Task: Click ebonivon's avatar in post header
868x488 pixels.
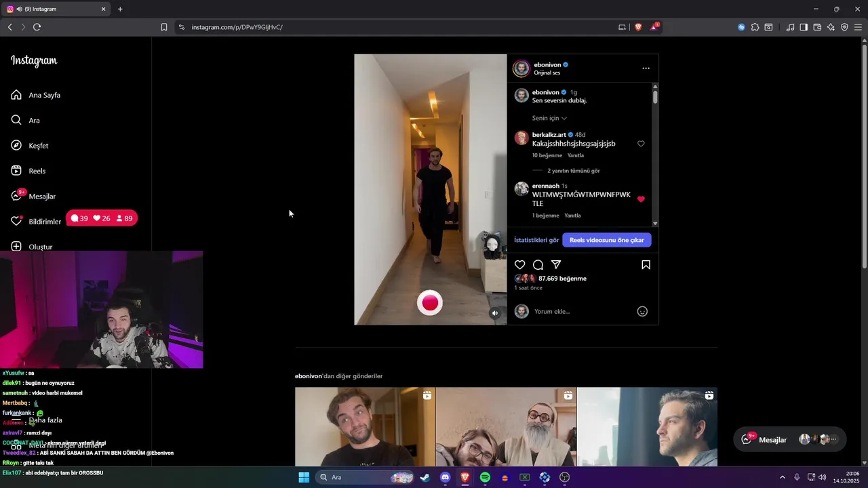Action: pos(521,68)
